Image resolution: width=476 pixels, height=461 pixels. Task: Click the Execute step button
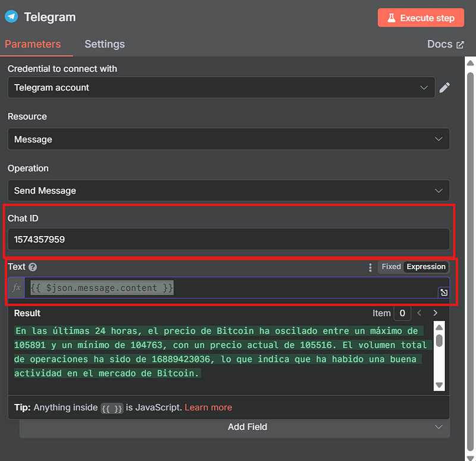point(421,18)
